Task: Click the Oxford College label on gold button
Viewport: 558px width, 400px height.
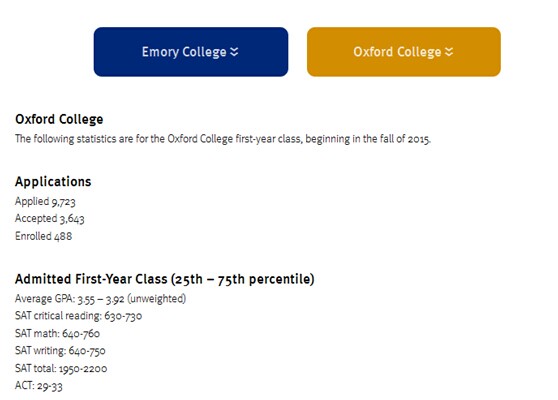Action: (397, 52)
